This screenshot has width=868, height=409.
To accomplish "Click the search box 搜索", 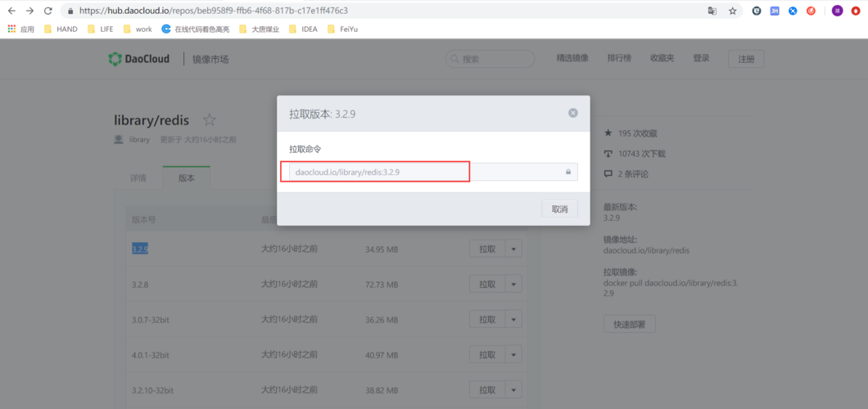I will (x=490, y=59).
